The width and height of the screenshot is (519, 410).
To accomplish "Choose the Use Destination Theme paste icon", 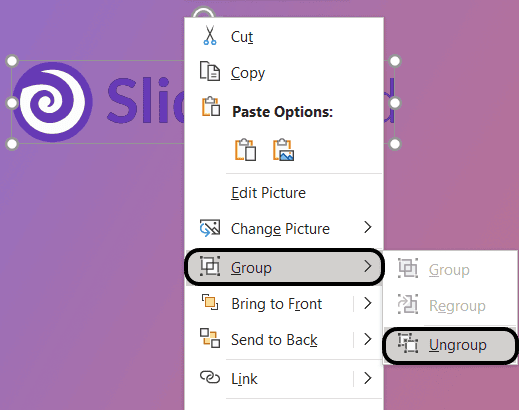I will point(246,150).
